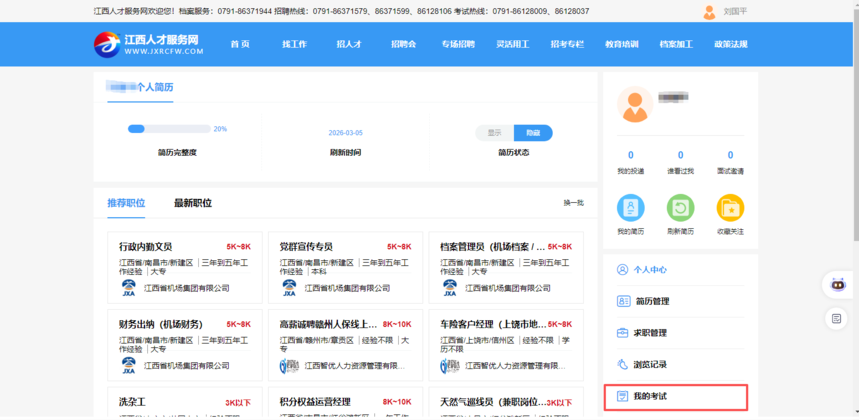This screenshot has height=420, width=859.
Task: Open the 政策法规 navigation item
Action: tap(731, 44)
